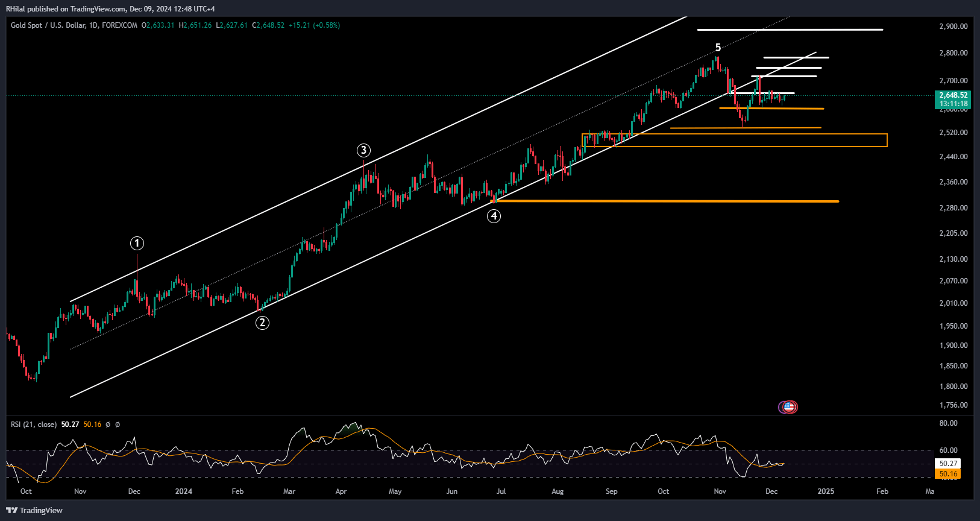This screenshot has height=521, width=980.
Task: Click the Sep label on the time axis
Action: click(612, 491)
